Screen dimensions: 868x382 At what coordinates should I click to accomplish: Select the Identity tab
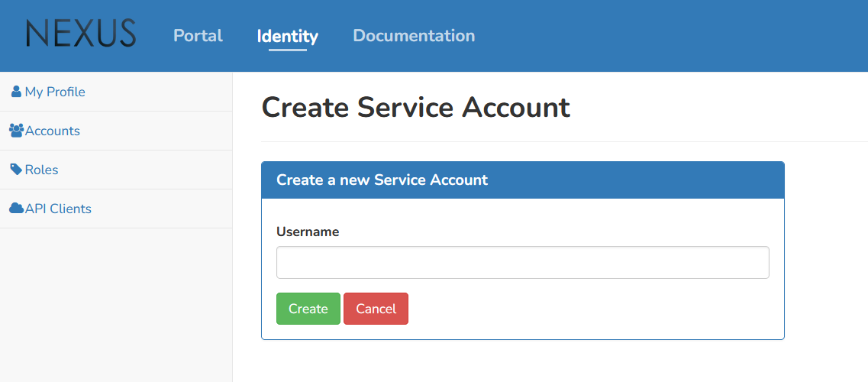[x=287, y=36]
